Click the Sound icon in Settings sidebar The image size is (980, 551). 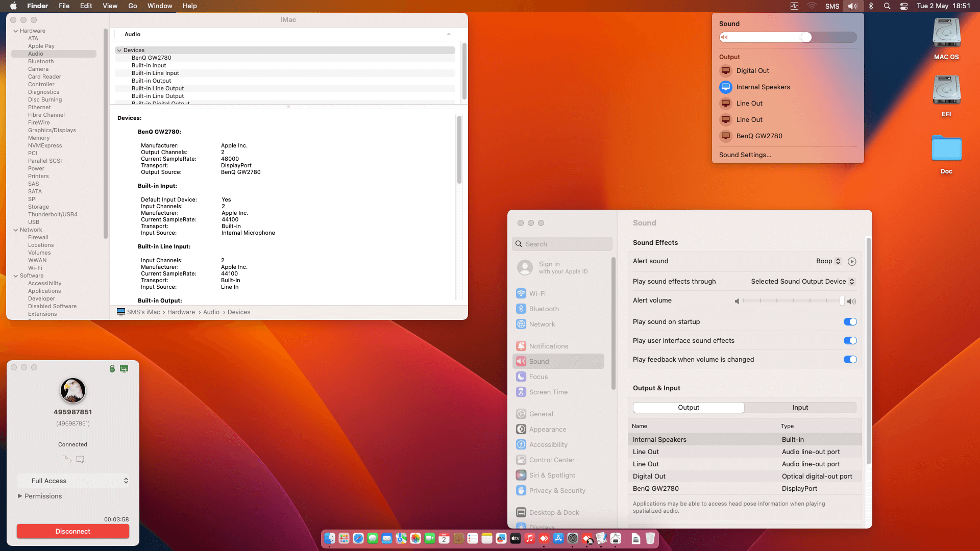coord(521,361)
